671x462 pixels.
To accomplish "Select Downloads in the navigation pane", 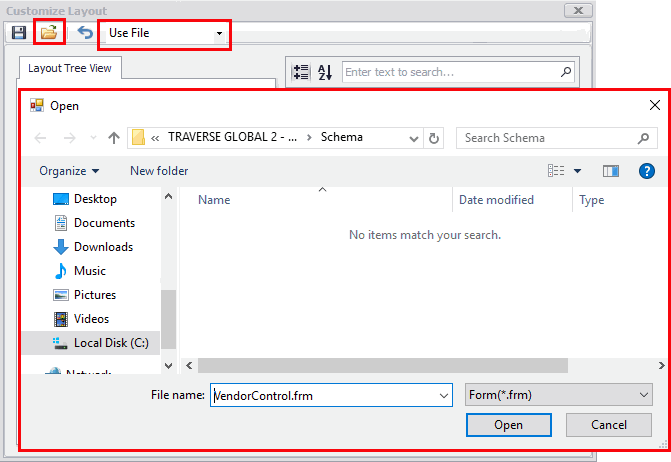I will pos(103,247).
